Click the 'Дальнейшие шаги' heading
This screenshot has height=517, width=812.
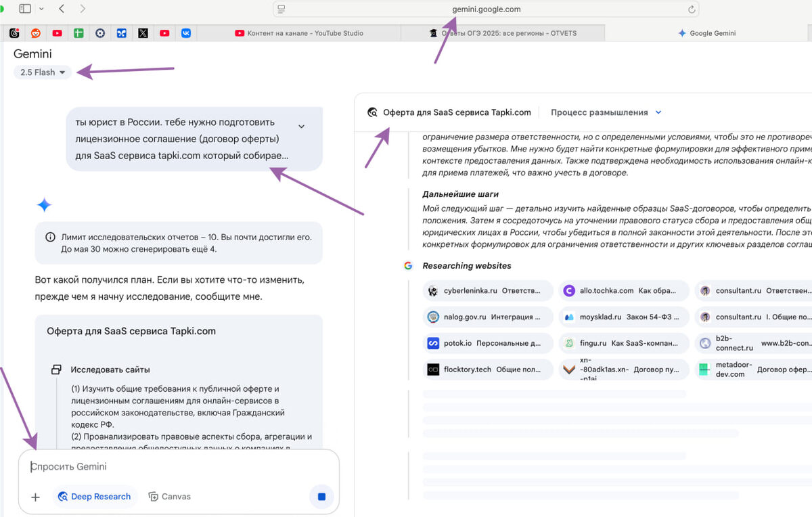461,194
